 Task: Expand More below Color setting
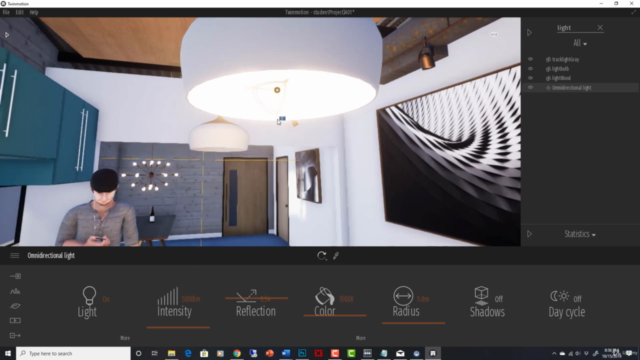coord(360,338)
